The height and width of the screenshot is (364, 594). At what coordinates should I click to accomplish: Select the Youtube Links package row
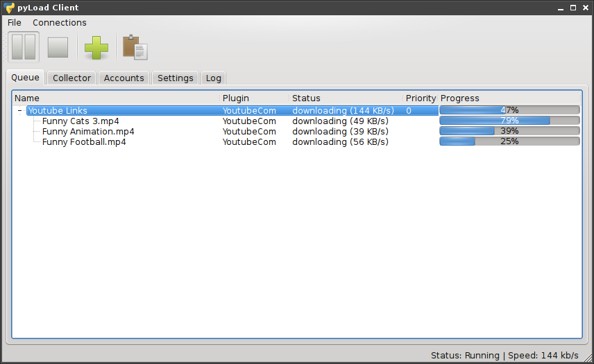(x=232, y=110)
